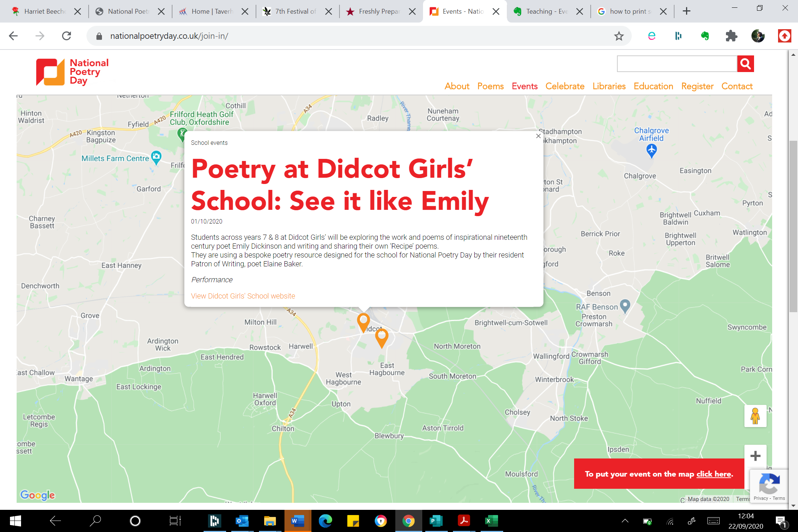Open Excel from the taskbar
This screenshot has height=532, width=798.
491,521
